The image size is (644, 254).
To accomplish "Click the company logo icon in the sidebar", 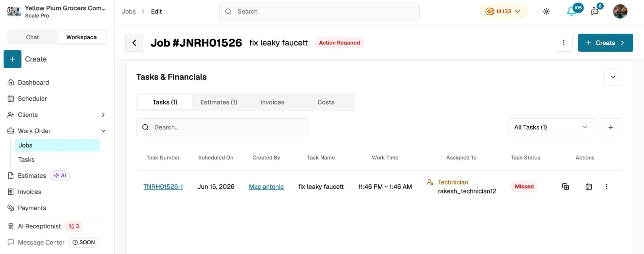I will [x=14, y=11].
